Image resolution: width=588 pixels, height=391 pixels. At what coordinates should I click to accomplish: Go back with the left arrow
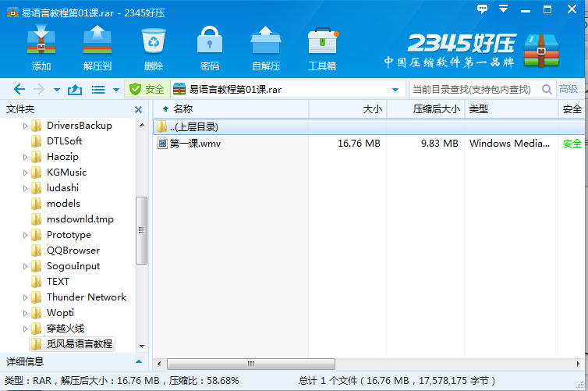point(19,89)
